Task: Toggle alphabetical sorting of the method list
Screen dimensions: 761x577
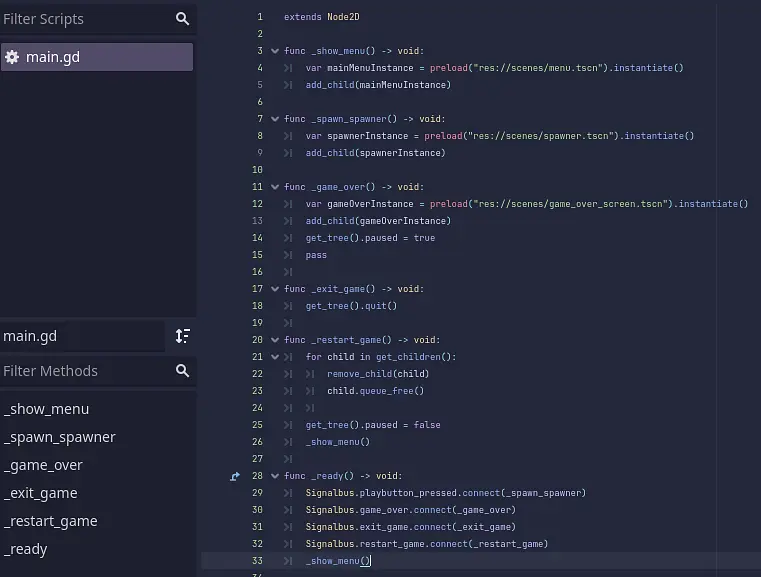Action: pyautogui.click(x=182, y=336)
